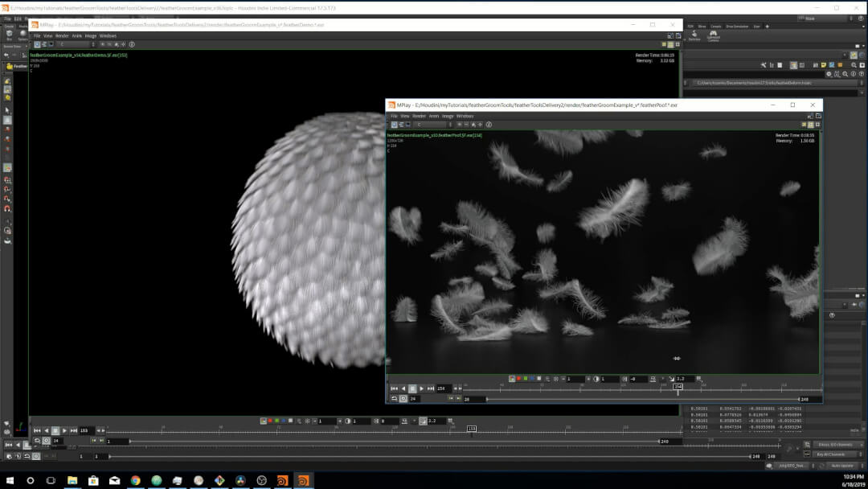This screenshot has height=489, width=868.
Task: Click first Houdini icon on taskbar
Action: 282,480
